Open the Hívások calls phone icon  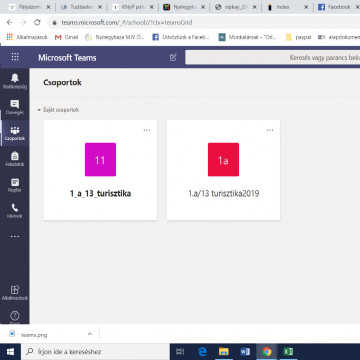(x=15, y=211)
